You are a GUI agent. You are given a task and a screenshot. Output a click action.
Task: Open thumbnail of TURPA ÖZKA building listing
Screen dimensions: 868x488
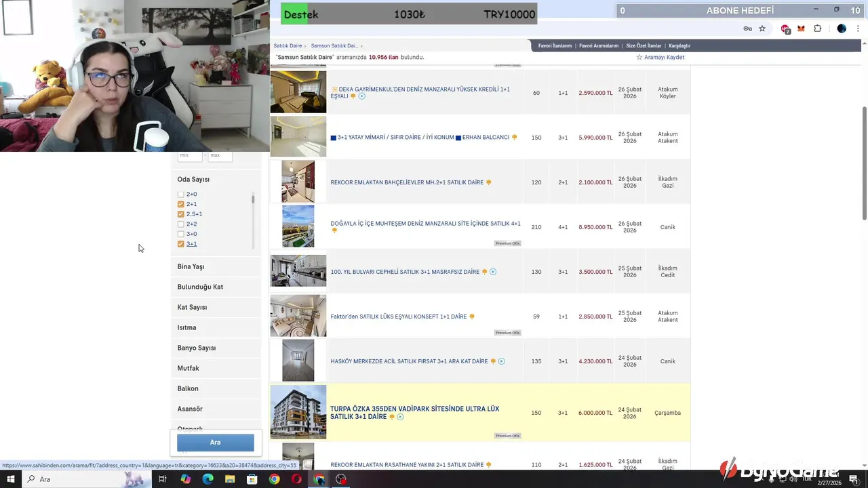[298, 412]
